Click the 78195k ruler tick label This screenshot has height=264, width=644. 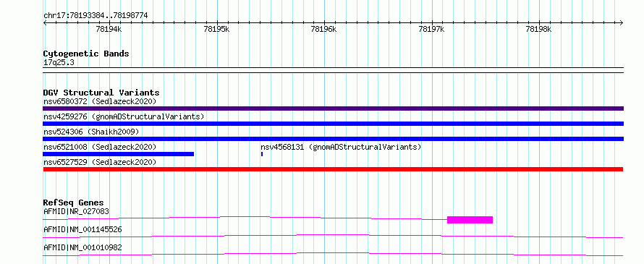[x=216, y=29]
